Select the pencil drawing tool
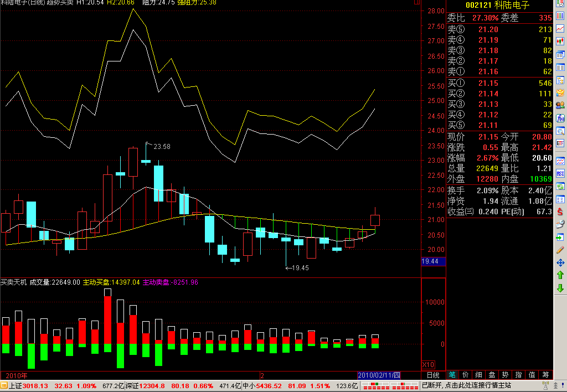 [560, 250]
